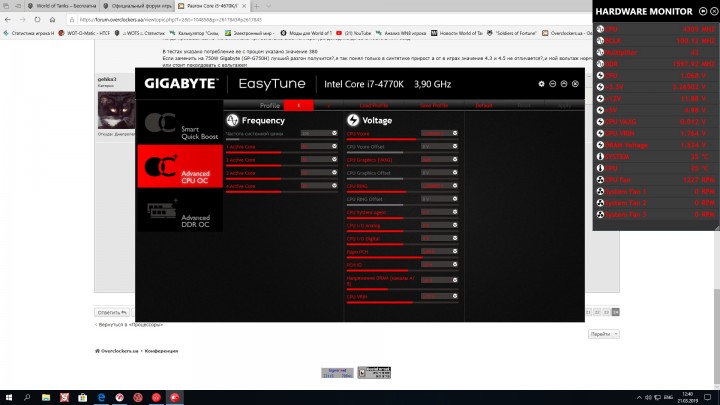This screenshot has width=720, height=405.
Task: Select Advanced CPU OC mode
Action: (180, 166)
